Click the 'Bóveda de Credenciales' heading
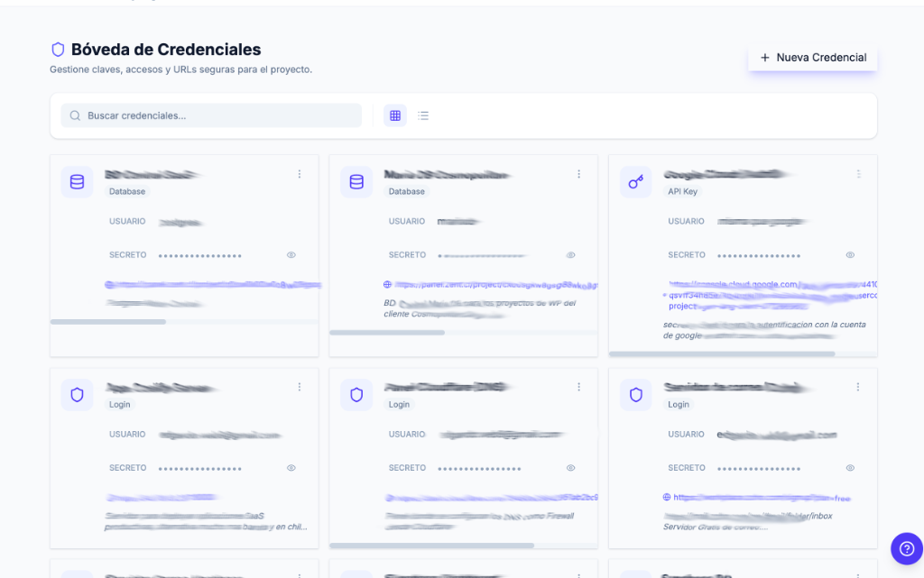 point(166,50)
